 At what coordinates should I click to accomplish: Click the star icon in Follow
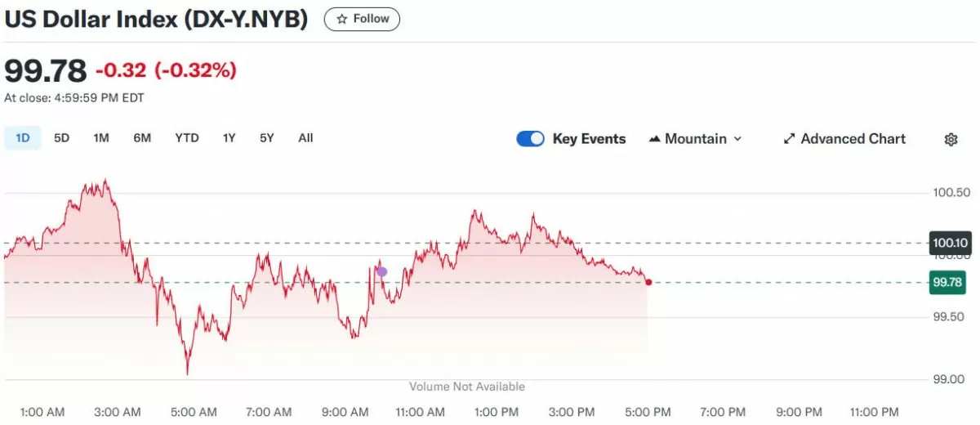pyautogui.click(x=342, y=19)
